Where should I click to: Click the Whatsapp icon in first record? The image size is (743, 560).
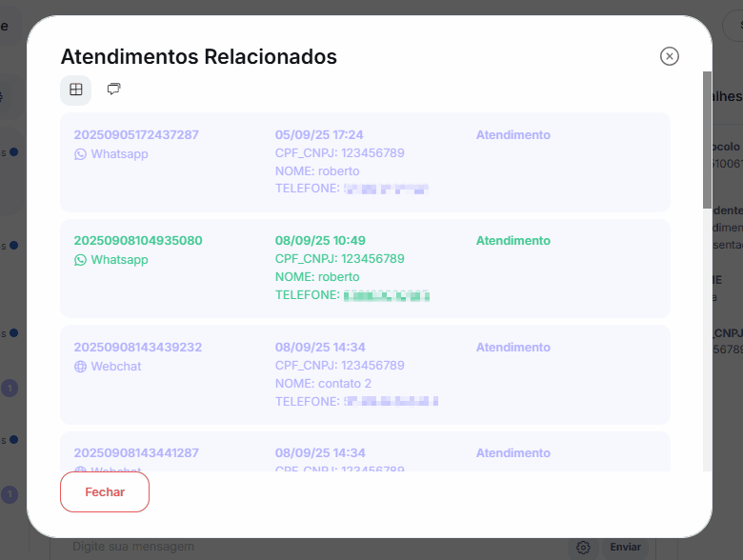point(81,154)
